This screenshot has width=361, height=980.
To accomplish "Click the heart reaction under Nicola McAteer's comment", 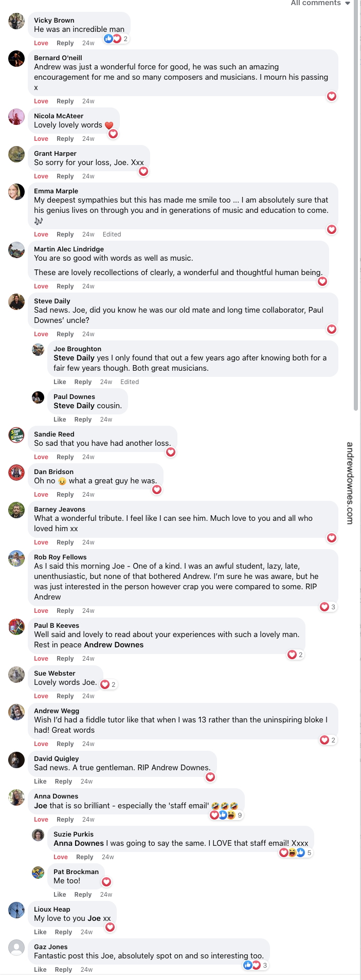I will pyautogui.click(x=113, y=134).
